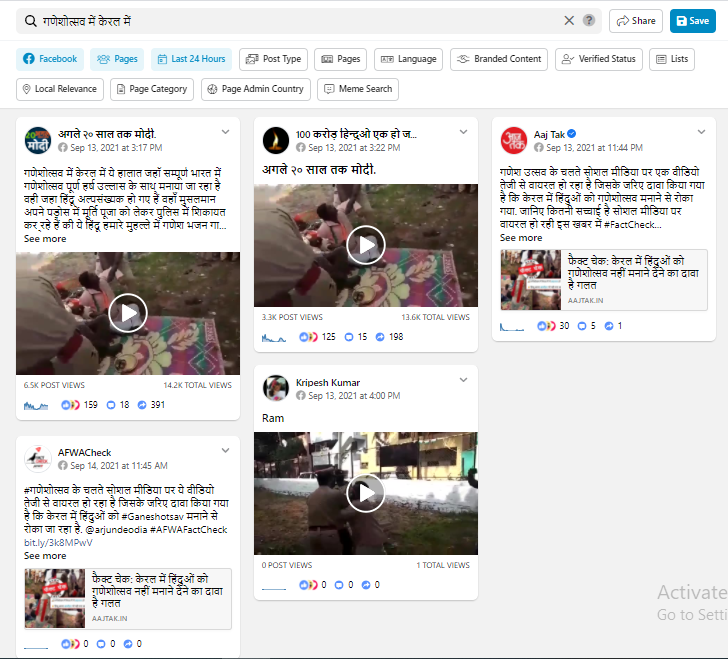728x659 pixels.
Task: Open the Page Category filter
Action: tap(152, 89)
